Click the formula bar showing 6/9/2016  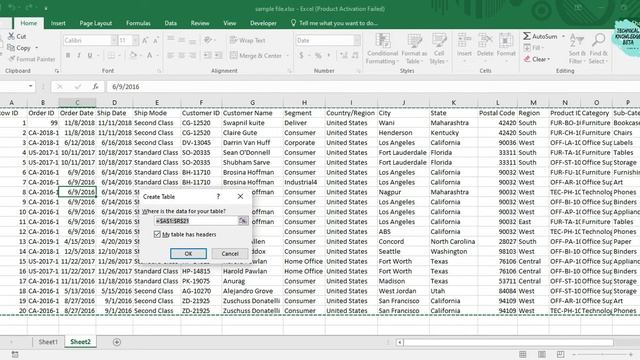(373, 87)
